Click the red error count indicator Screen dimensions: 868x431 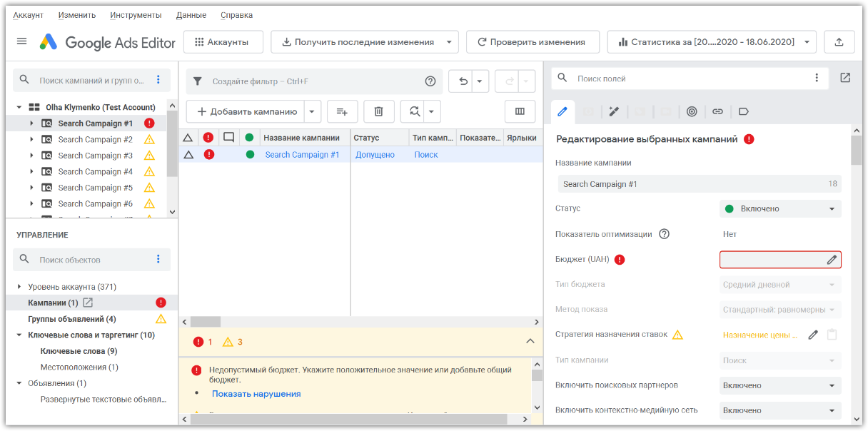(x=203, y=342)
